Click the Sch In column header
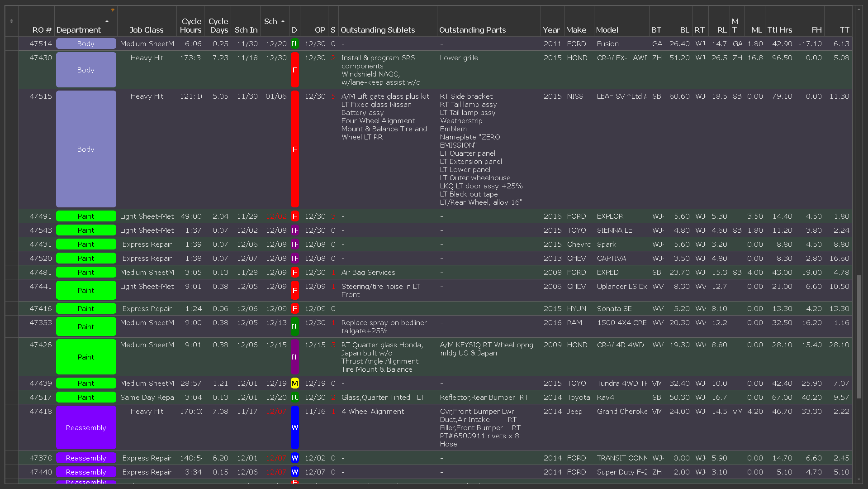 click(x=246, y=21)
